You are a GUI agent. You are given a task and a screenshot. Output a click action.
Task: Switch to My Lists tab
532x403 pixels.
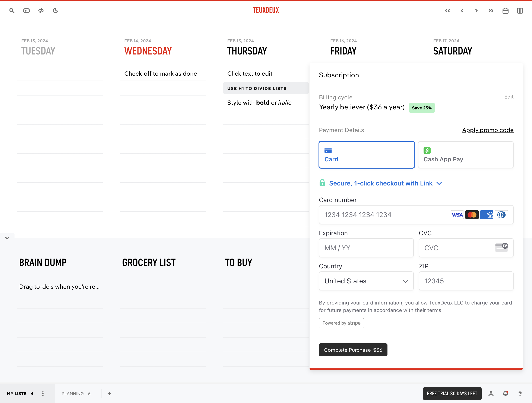(x=20, y=393)
